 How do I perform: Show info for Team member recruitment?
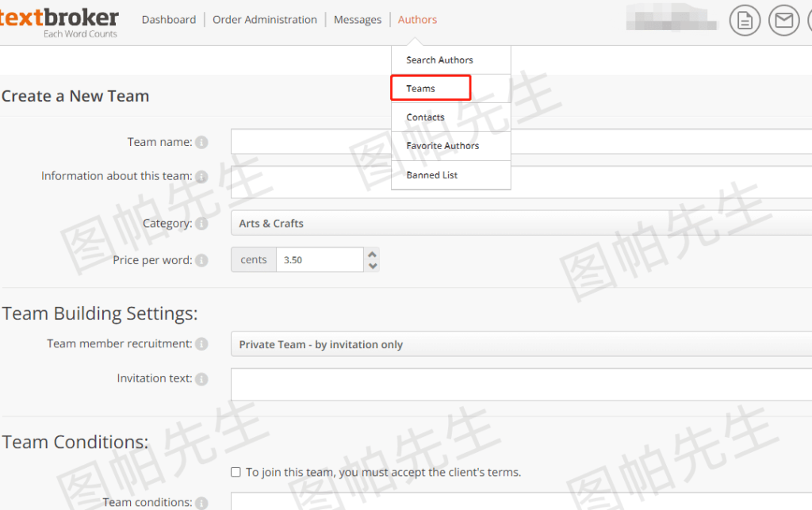click(x=201, y=343)
